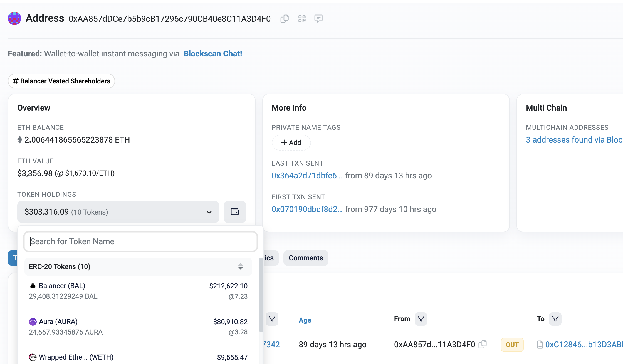Screen dimensions: 623x364
Task: Switch to the Comments tab
Action: (306, 258)
